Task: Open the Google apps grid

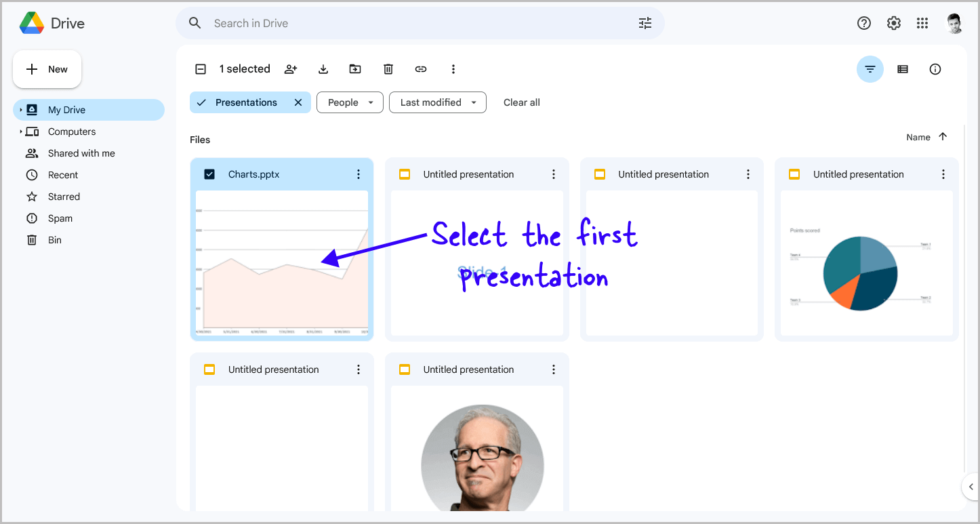Action: (922, 22)
